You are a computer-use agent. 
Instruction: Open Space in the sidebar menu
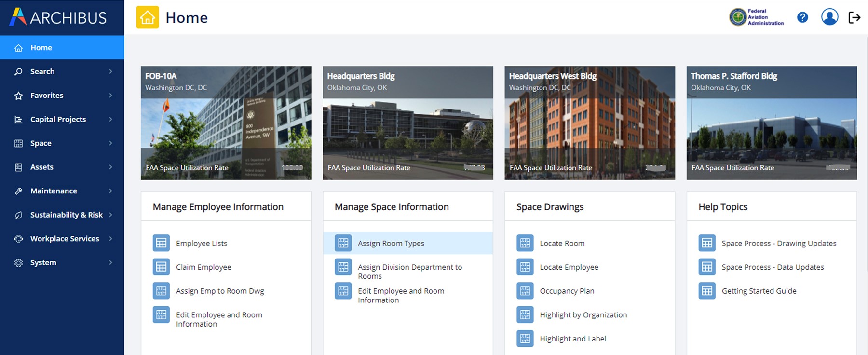41,143
